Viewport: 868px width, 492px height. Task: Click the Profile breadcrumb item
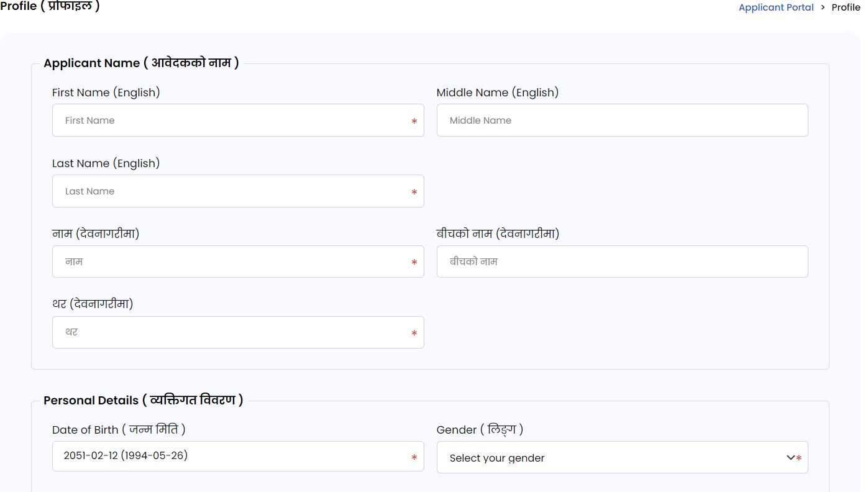[x=846, y=7]
